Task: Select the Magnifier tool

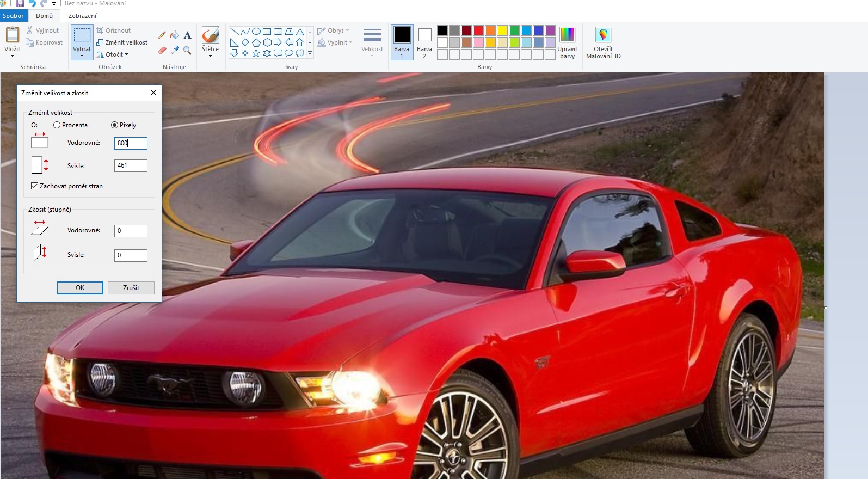Action: [x=187, y=51]
